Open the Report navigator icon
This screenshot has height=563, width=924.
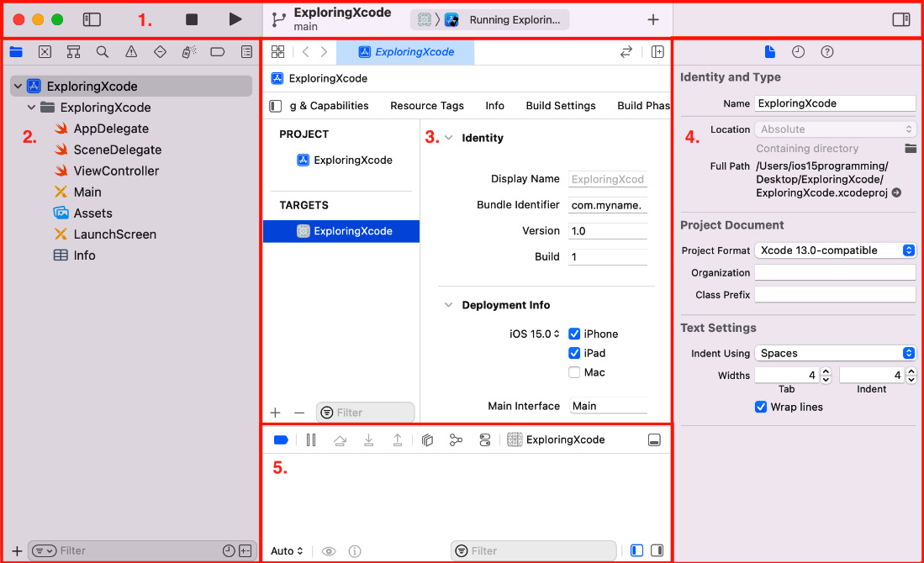(x=246, y=52)
